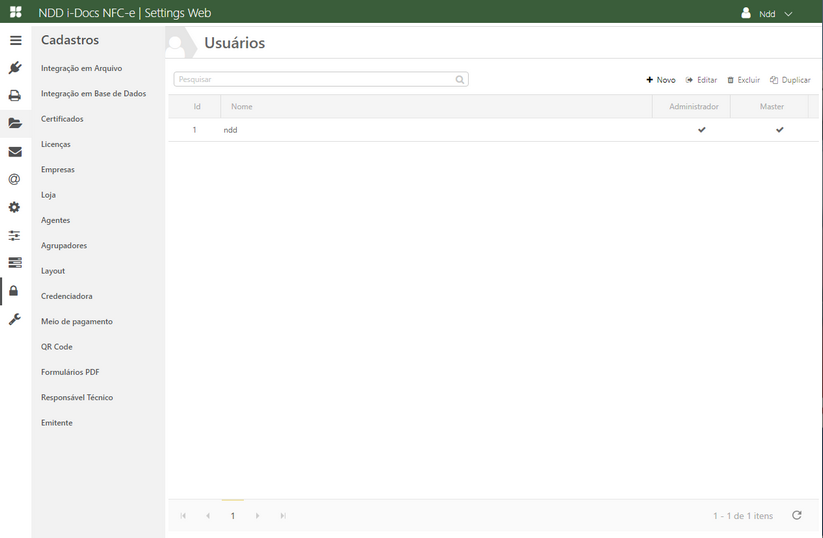823x538 pixels.
Task: Open Emitente menu item
Action: (57, 423)
